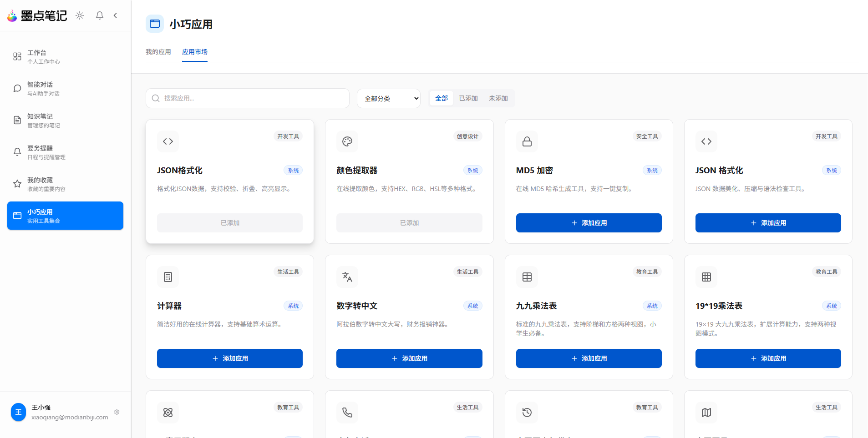
Task: Select the 应用市场 tab
Action: click(x=195, y=52)
